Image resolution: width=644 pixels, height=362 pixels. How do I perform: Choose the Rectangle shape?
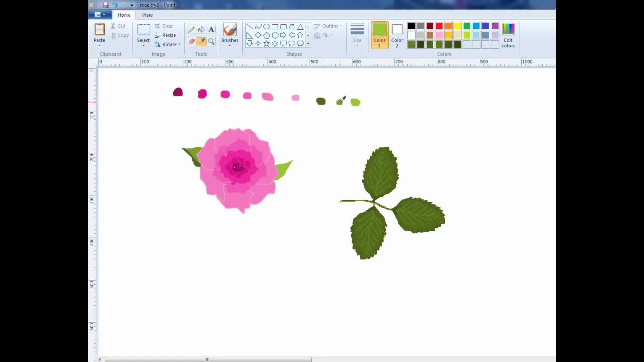tap(275, 27)
